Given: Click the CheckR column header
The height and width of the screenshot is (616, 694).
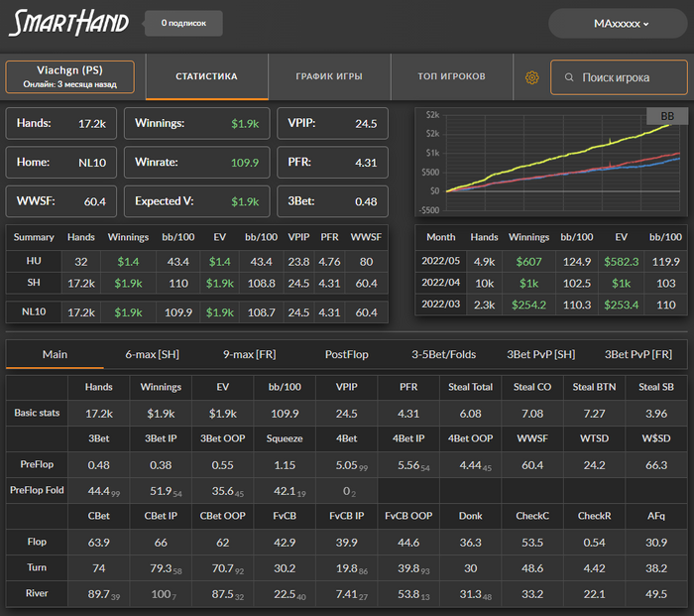Looking at the screenshot, I should (594, 516).
